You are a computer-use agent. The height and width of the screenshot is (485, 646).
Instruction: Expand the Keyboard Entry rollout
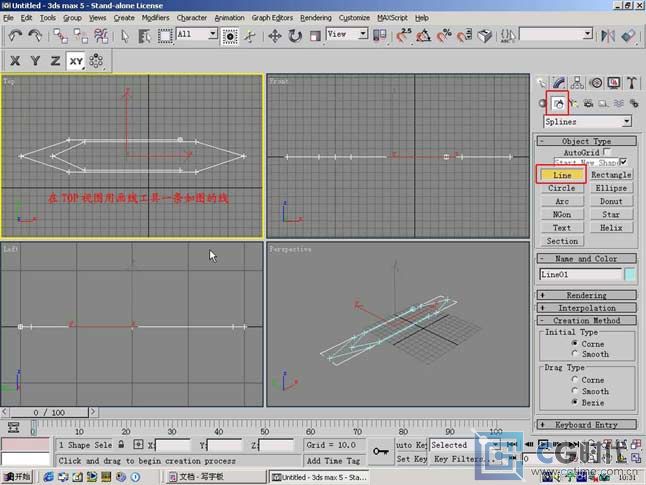586,424
